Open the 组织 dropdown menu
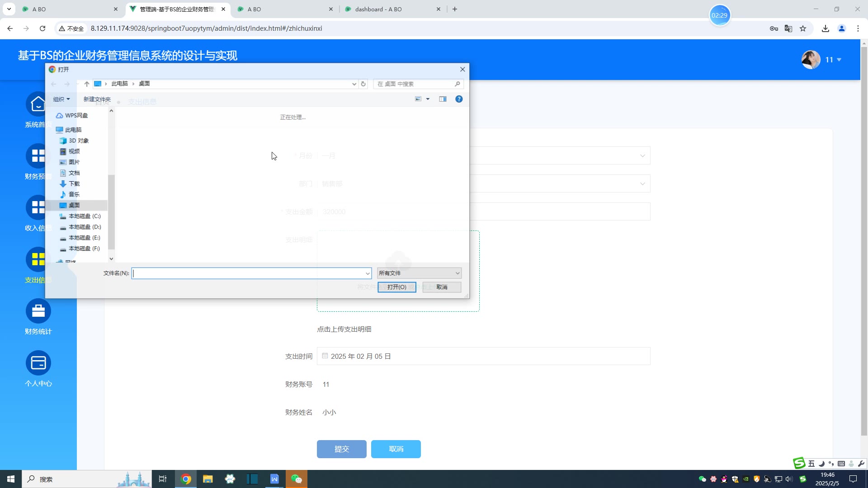 pos(61,99)
